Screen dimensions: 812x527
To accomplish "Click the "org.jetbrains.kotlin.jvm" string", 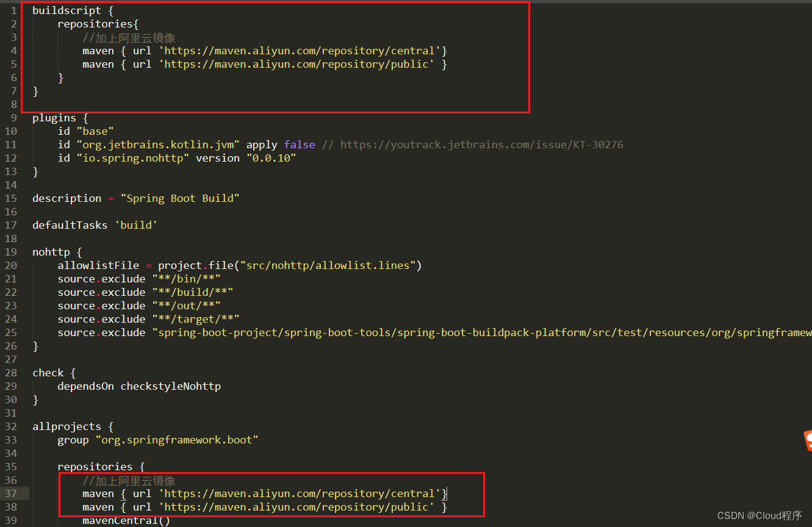I will (x=158, y=145).
